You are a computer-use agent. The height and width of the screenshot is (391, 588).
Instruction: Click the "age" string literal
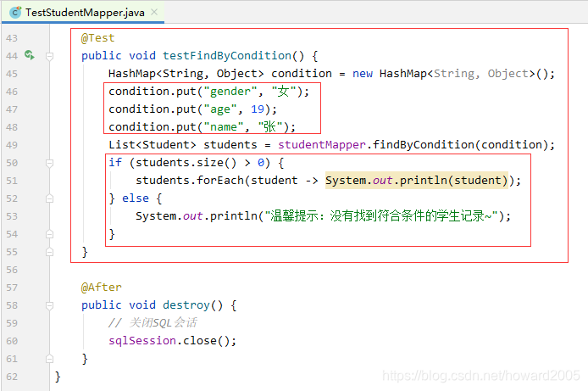[220, 109]
